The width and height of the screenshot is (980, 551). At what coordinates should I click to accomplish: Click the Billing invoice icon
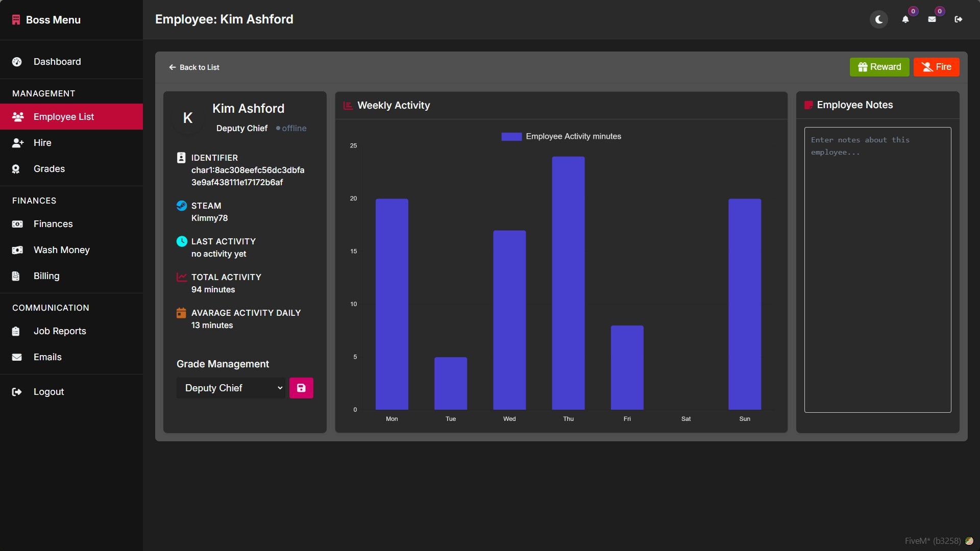click(16, 276)
